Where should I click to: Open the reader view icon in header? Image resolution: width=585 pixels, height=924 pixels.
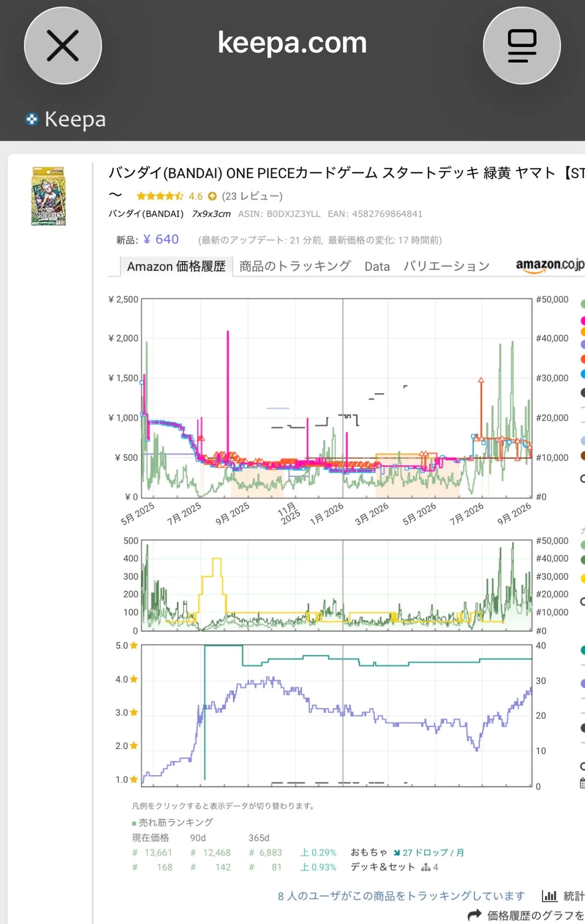[x=522, y=45]
